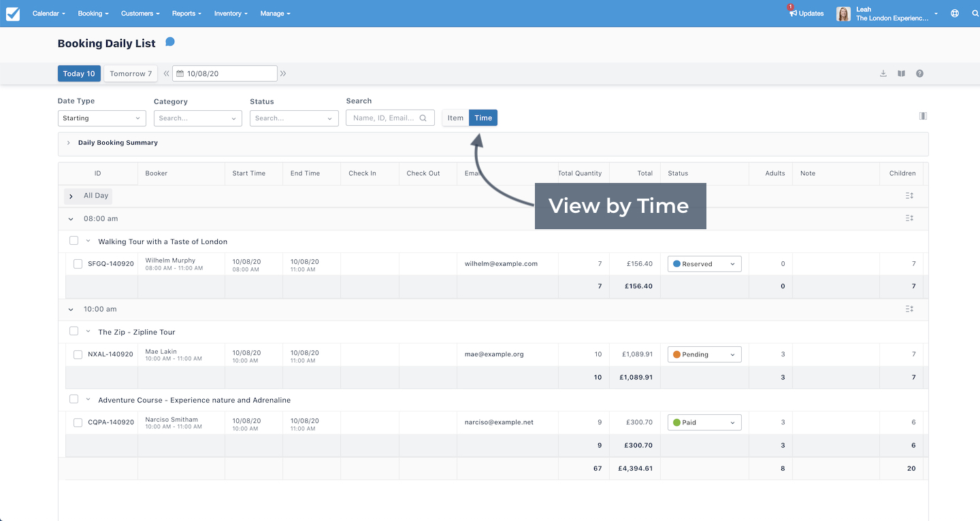This screenshot has height=521, width=980.
Task: Click booker name Mae Lakin
Action: (x=161, y=352)
